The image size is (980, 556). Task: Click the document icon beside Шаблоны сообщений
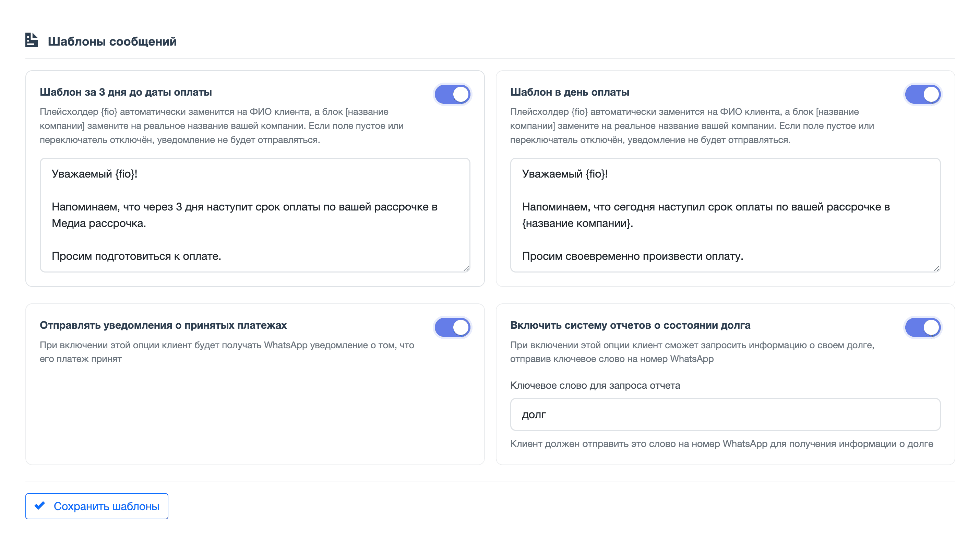(32, 40)
